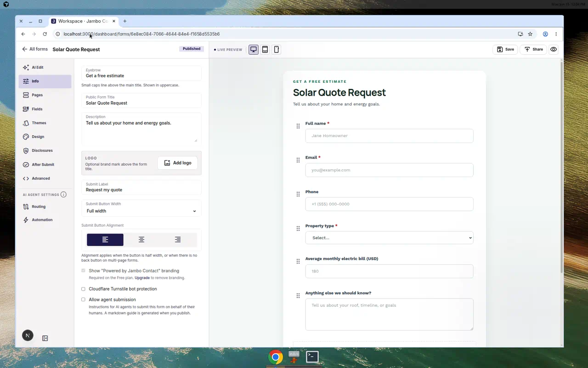Open the Property type Select dropdown
Viewport: 588px width, 368px height.
point(389,238)
